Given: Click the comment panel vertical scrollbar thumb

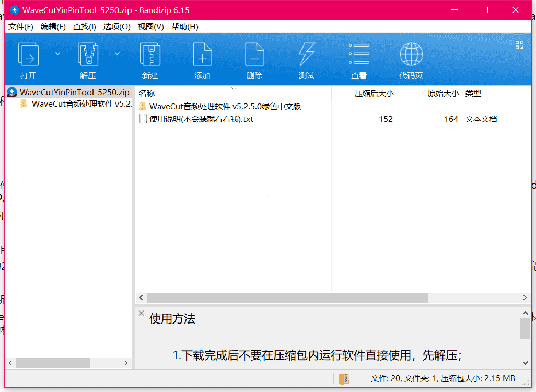Looking at the screenshot, I should [x=525, y=329].
